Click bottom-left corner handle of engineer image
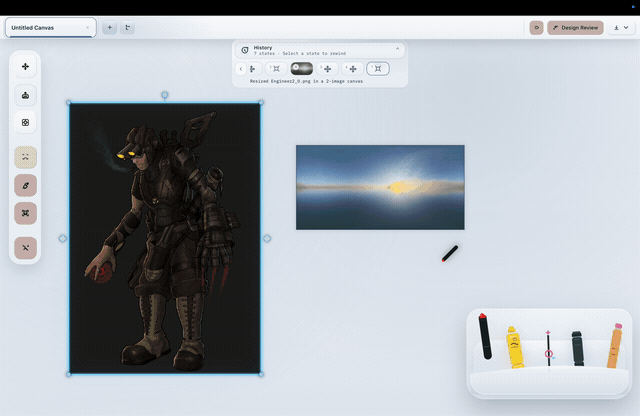 (x=69, y=374)
